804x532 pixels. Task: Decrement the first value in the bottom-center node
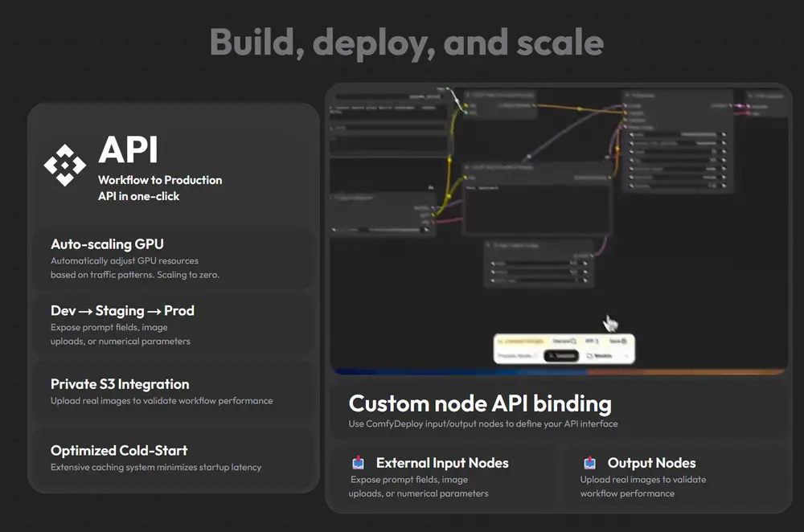click(492, 263)
